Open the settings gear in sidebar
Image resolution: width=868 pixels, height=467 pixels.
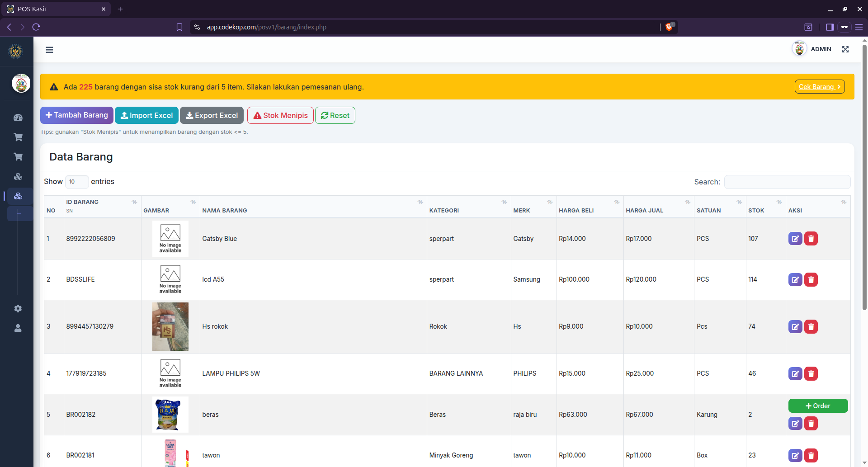tap(18, 308)
